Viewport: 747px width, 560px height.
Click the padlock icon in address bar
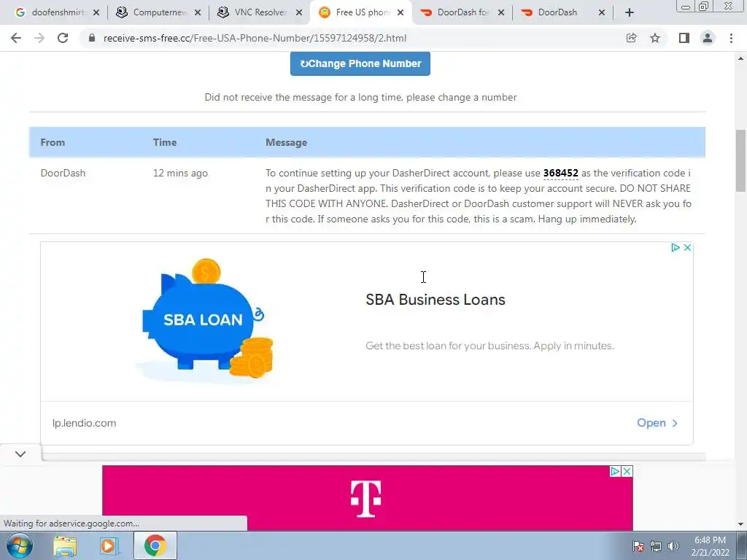(92, 38)
